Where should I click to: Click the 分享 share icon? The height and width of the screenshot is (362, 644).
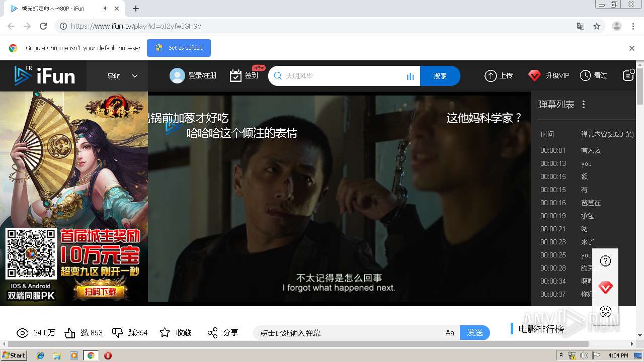(x=212, y=333)
